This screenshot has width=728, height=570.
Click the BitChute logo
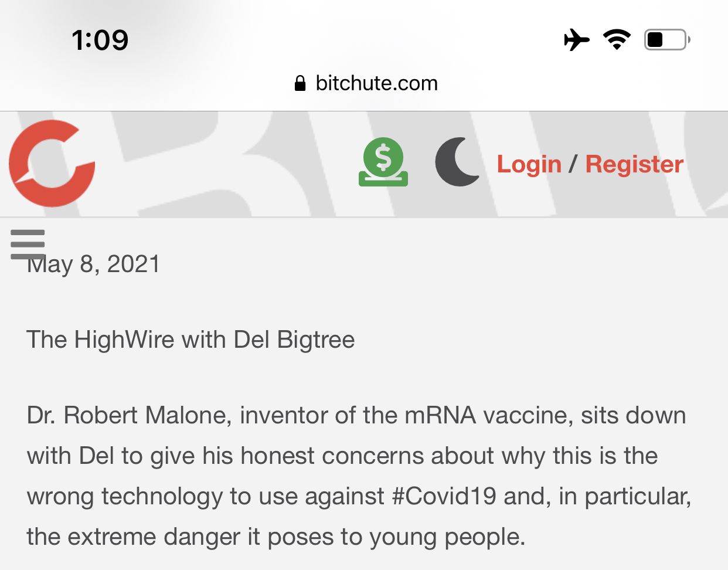(52, 164)
